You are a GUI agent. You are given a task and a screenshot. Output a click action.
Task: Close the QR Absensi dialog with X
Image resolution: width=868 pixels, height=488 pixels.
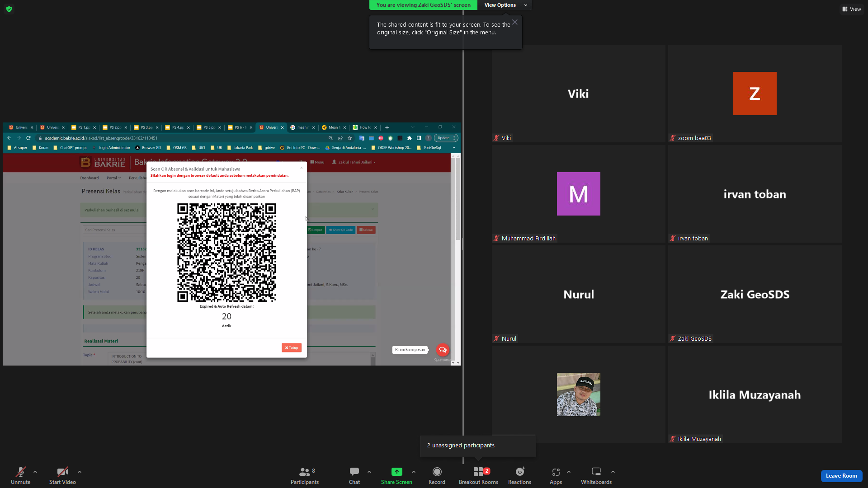coord(302,168)
